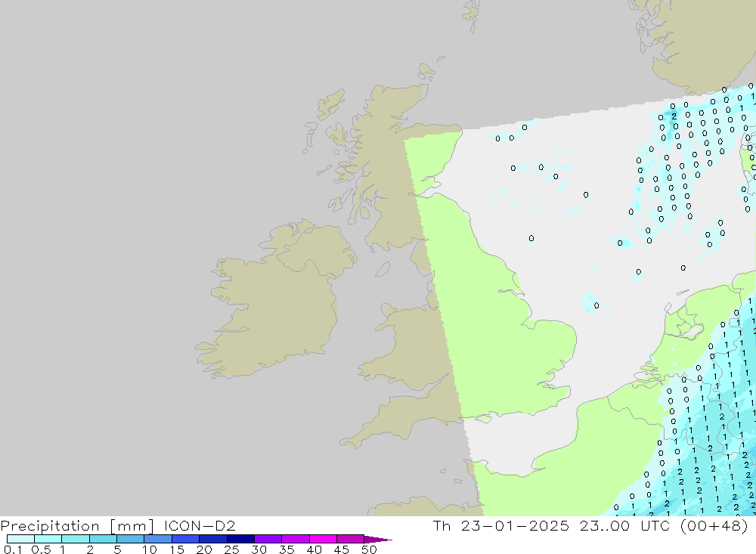Click the legend swatch between 1 and 2
Screen dimensions: 756x554
[75, 539]
